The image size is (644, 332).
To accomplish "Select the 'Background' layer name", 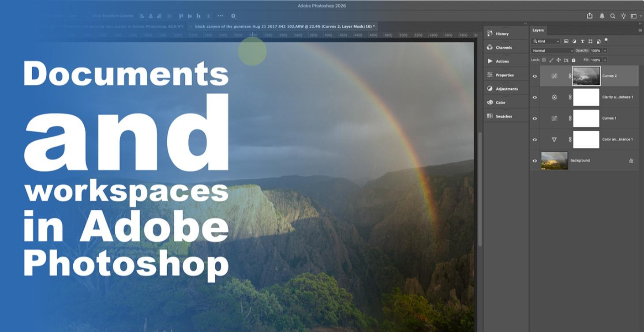I will click(580, 161).
